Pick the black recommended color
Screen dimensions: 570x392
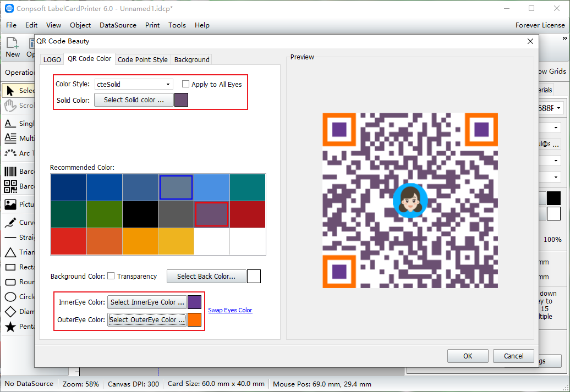(x=140, y=214)
